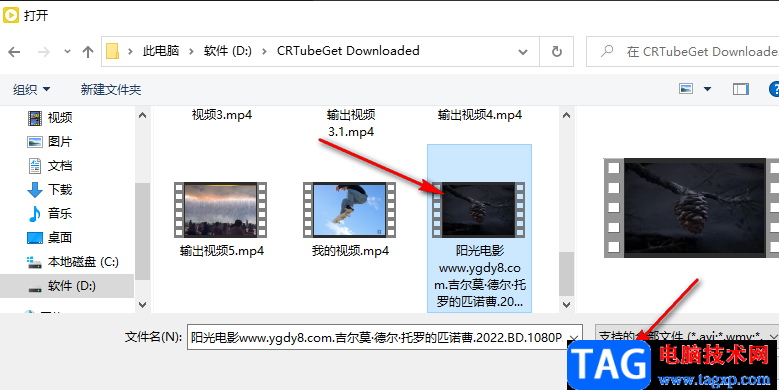
Task: Select 软件 (D:) in navigation pane
Action: click(x=67, y=286)
